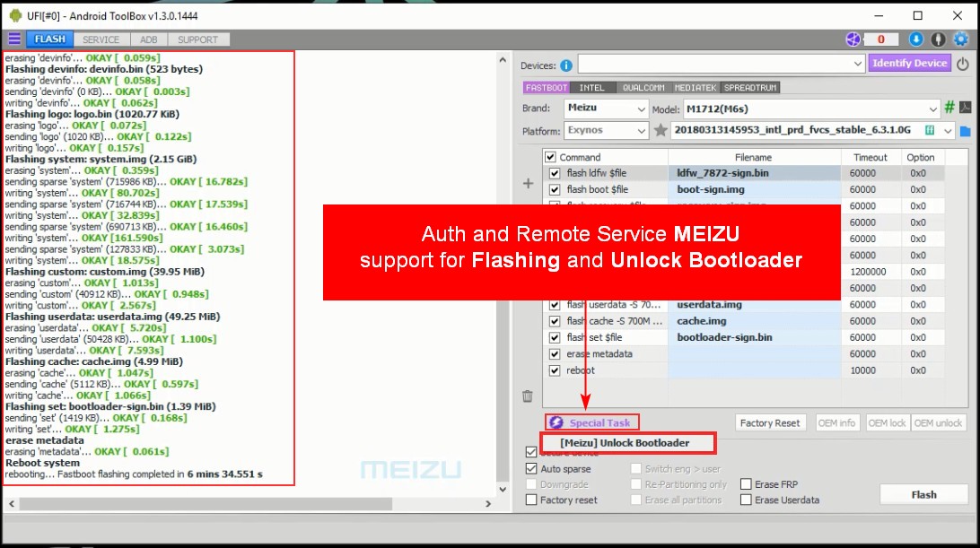Click the log vertical scrollbar up arrow
980x548 pixels.
tap(503, 61)
